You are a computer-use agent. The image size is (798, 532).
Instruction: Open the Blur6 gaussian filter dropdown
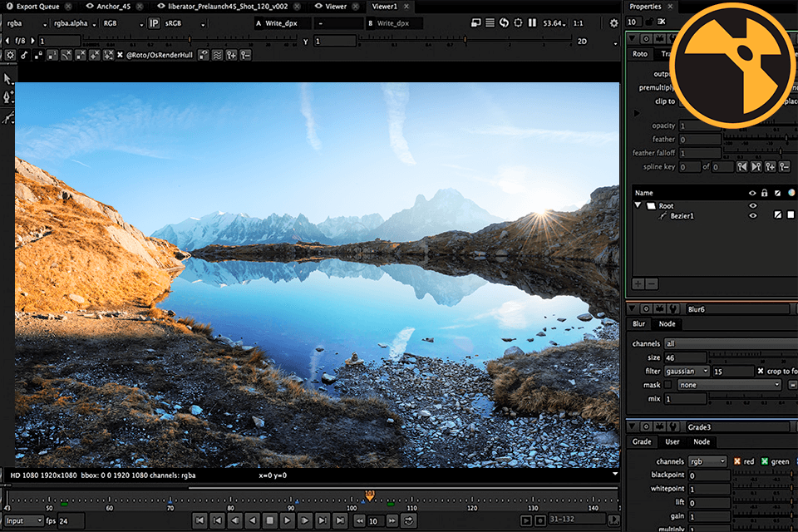(687, 371)
